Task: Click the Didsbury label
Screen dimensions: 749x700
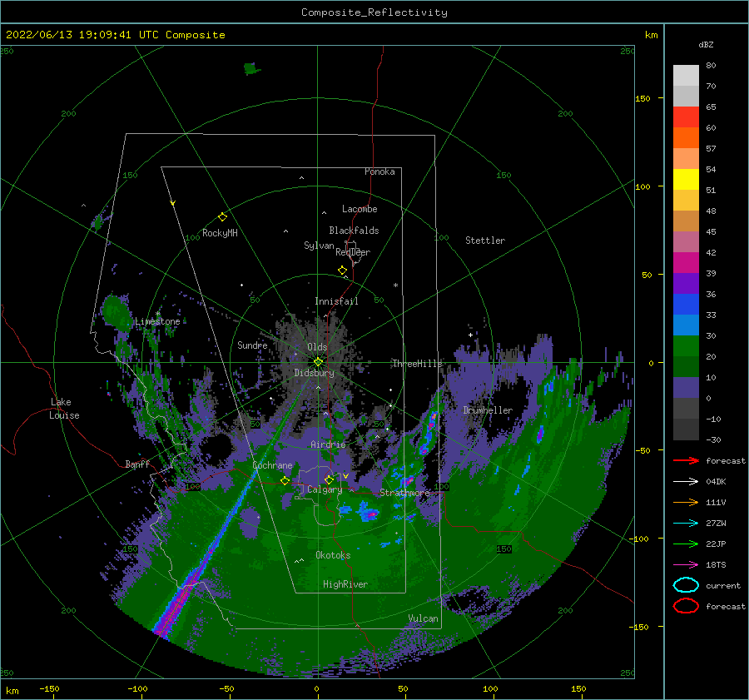Action: (x=314, y=373)
